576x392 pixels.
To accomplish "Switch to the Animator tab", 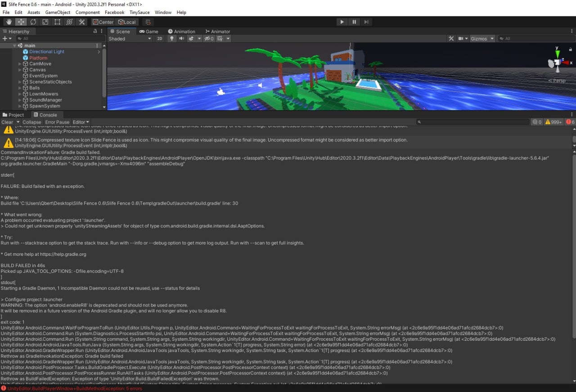I will tap(218, 31).
